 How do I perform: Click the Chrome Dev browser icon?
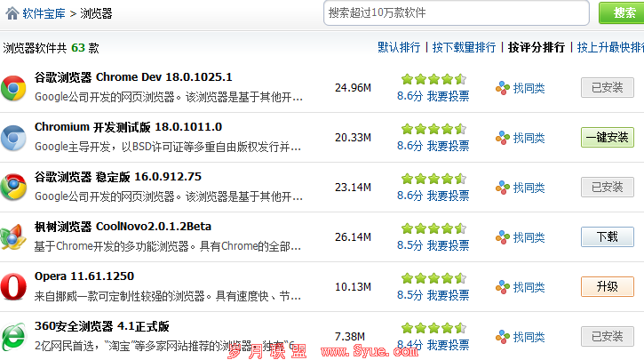[13, 88]
